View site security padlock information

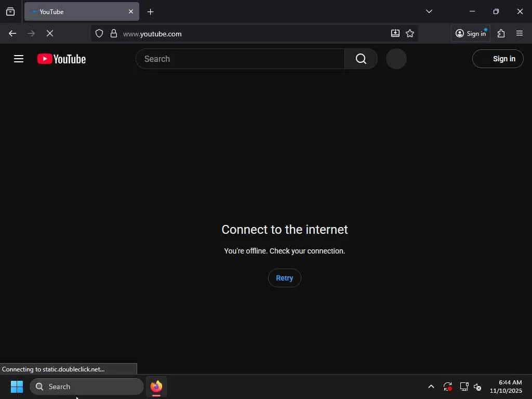coord(114,33)
